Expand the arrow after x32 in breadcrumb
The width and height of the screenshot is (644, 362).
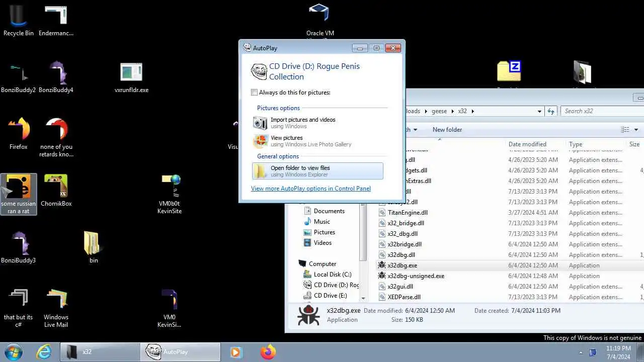point(473,111)
